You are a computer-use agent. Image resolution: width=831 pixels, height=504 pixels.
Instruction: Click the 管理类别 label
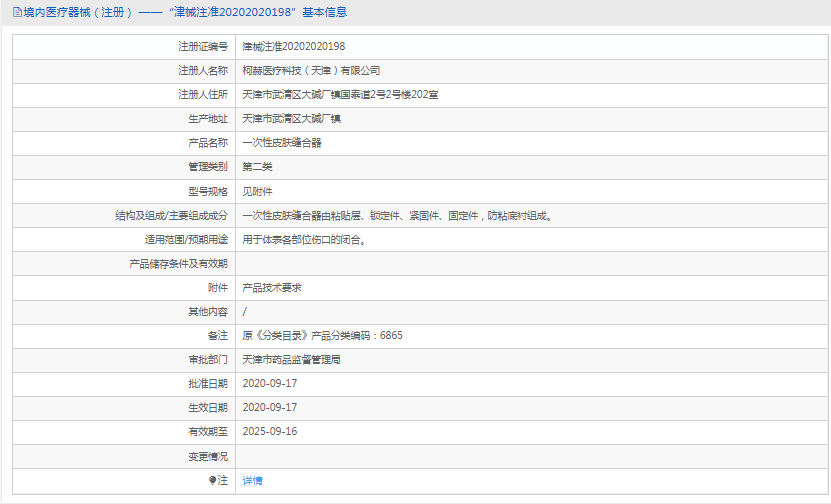[x=208, y=167]
